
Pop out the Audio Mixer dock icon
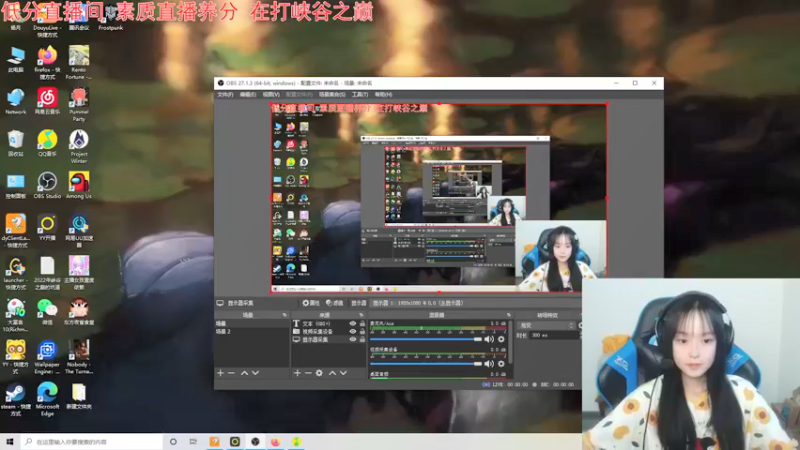click(509, 315)
